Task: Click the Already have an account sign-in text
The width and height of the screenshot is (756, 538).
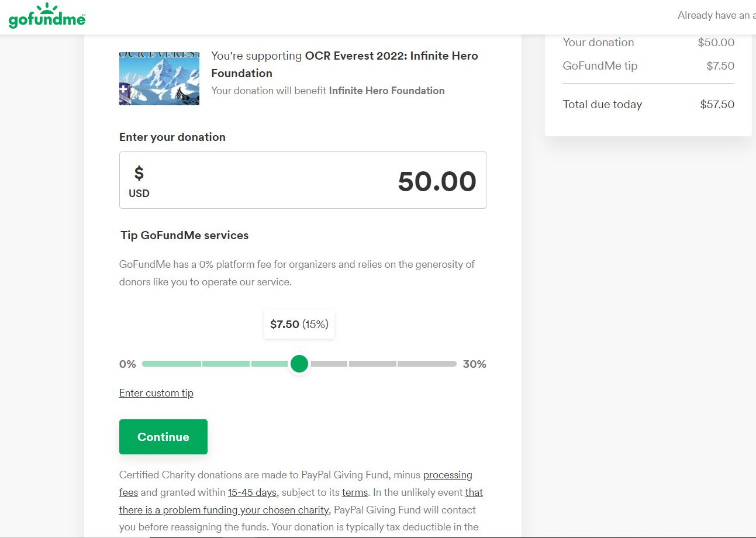Action: point(716,15)
